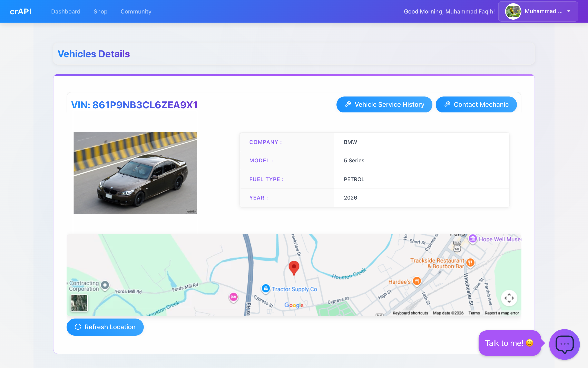Screen dimensions: 588x368
Task: Click the Trackside Restaurant fork marker
Action: 470,263
